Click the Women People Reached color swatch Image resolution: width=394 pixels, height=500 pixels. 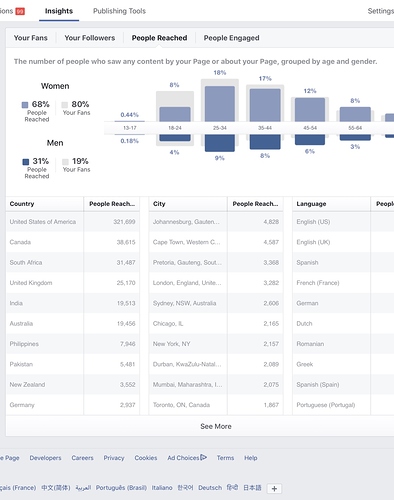[x=25, y=105]
